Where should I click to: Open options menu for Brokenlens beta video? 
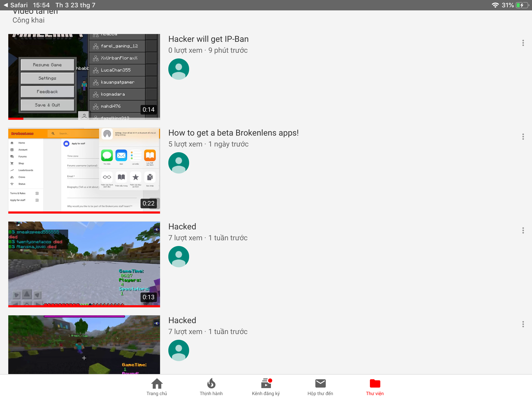[523, 137]
